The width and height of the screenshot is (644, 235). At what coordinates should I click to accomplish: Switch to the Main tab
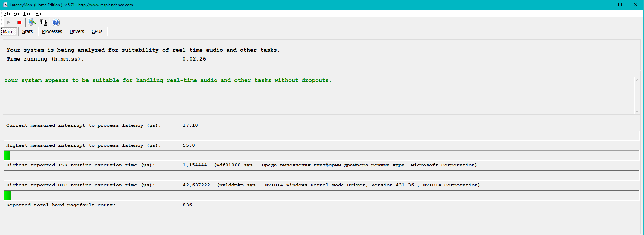(8, 32)
